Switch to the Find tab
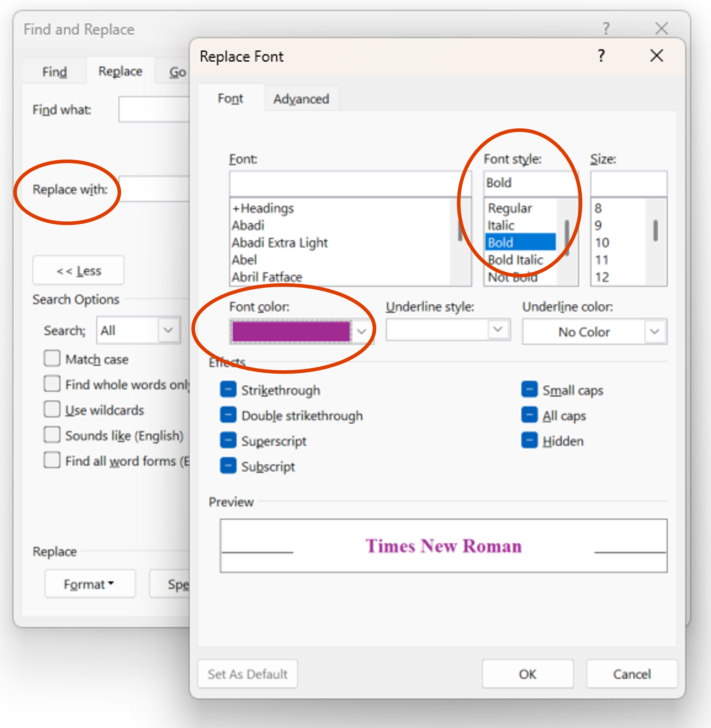The height and width of the screenshot is (728, 711). (54, 72)
